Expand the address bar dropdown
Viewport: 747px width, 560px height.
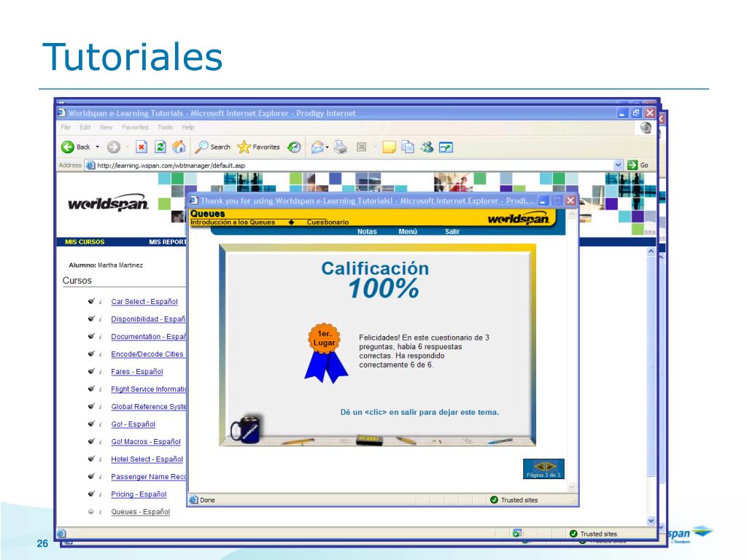pyautogui.click(x=618, y=166)
